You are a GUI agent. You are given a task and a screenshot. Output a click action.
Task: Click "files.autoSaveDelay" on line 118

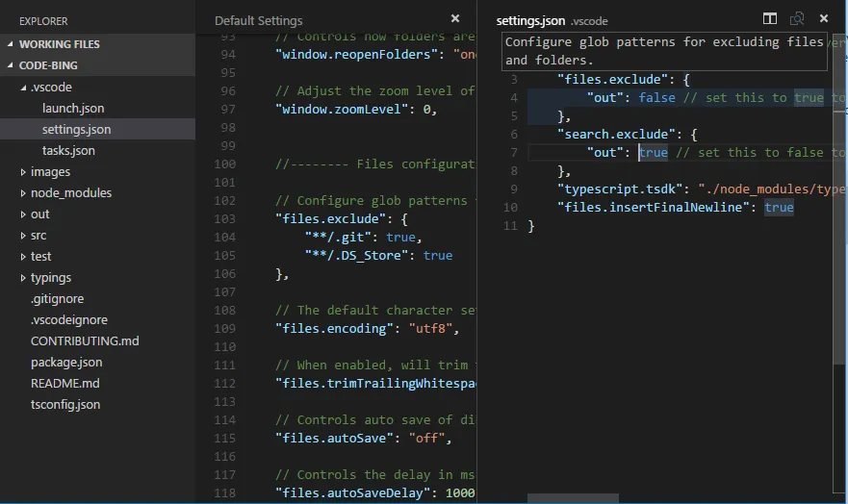click(352, 493)
